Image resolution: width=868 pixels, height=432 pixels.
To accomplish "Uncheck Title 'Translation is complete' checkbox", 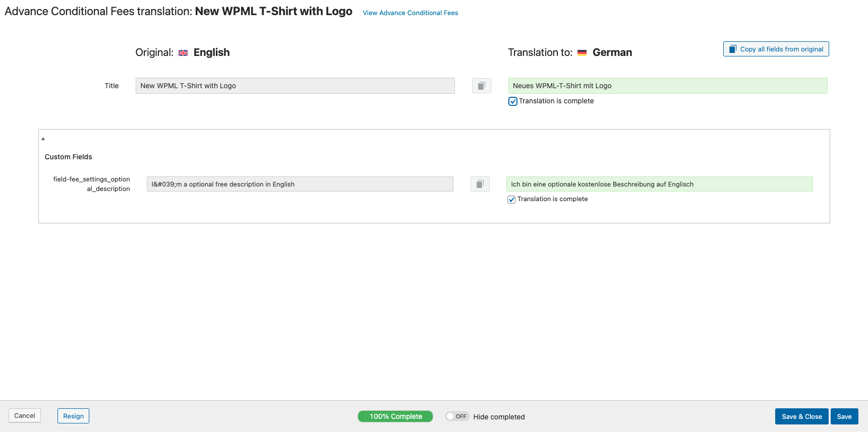I will pyautogui.click(x=513, y=101).
